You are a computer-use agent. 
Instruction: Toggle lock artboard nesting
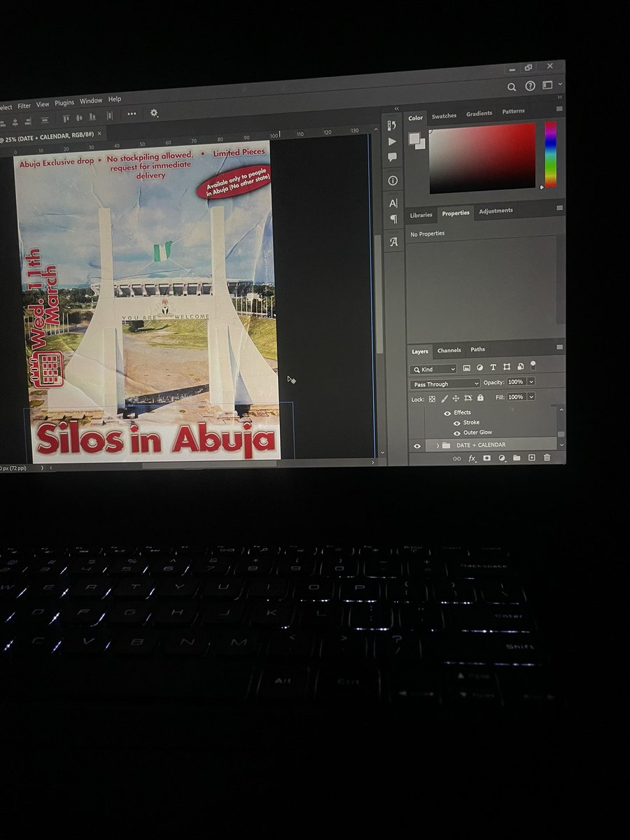tap(468, 398)
